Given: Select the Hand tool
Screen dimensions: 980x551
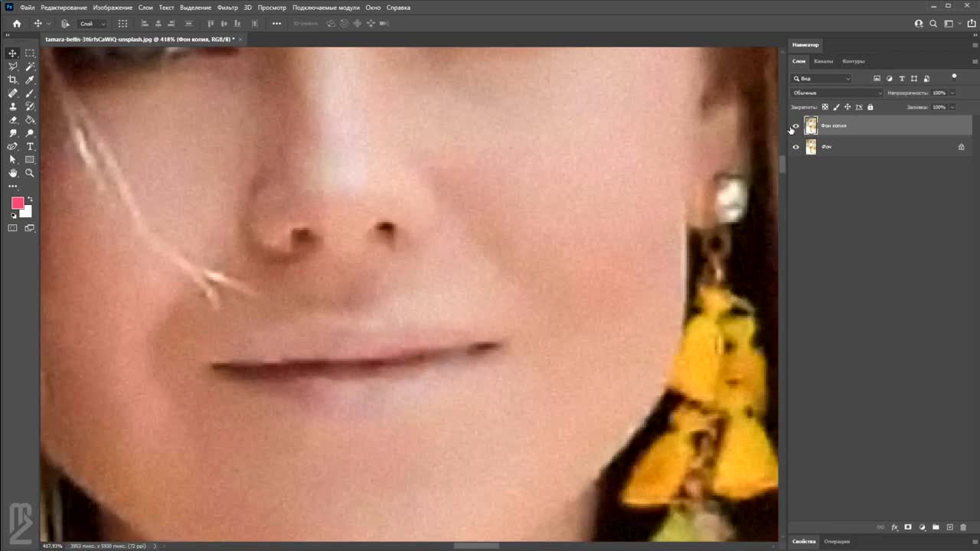Looking at the screenshot, I should (13, 173).
